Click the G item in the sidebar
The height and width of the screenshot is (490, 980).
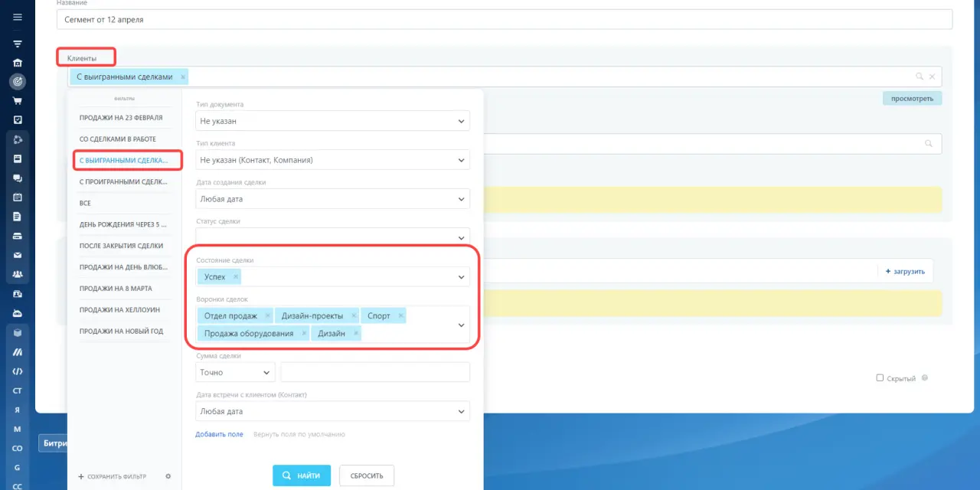pos(17,468)
